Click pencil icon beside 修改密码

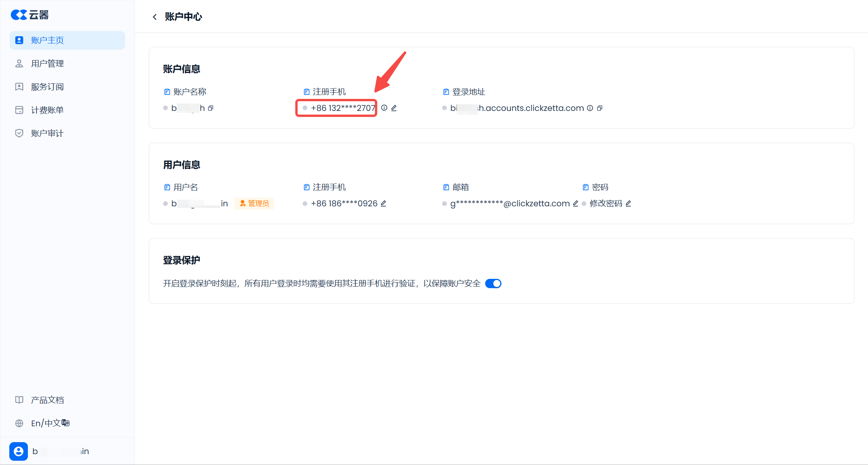click(628, 204)
